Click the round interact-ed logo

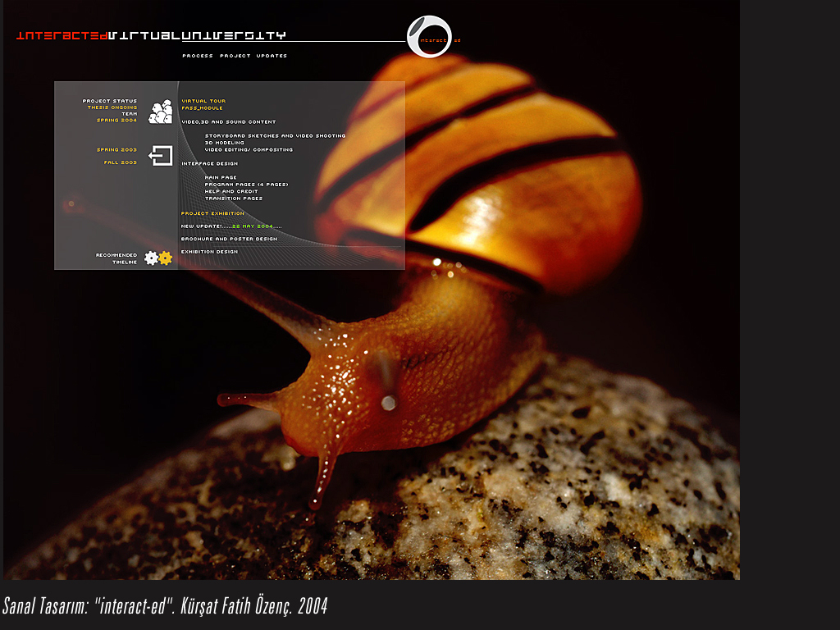click(x=429, y=37)
